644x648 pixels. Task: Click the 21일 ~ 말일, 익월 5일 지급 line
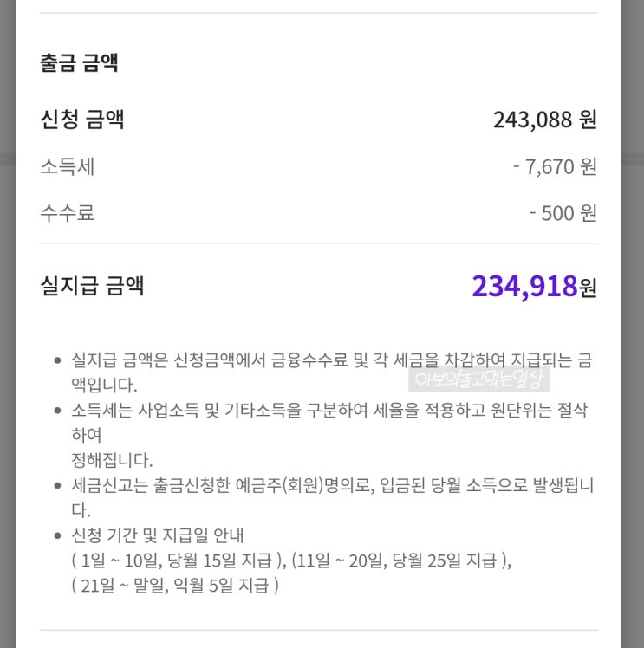(175, 586)
